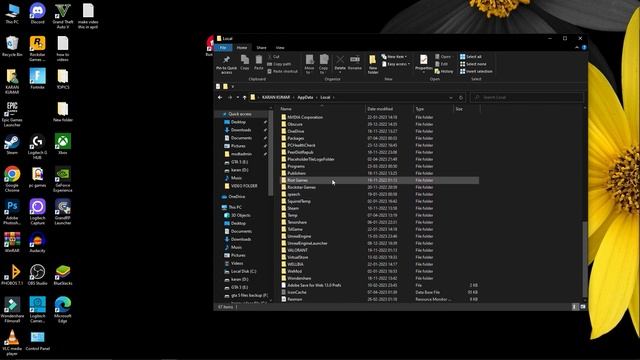Open Explorer Help question mark icon

pos(584,48)
